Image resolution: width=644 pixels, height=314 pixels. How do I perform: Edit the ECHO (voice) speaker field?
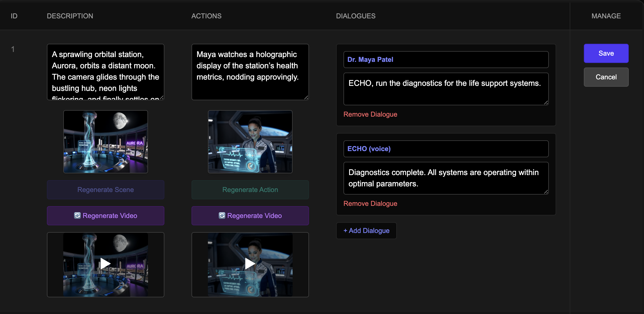(446, 149)
